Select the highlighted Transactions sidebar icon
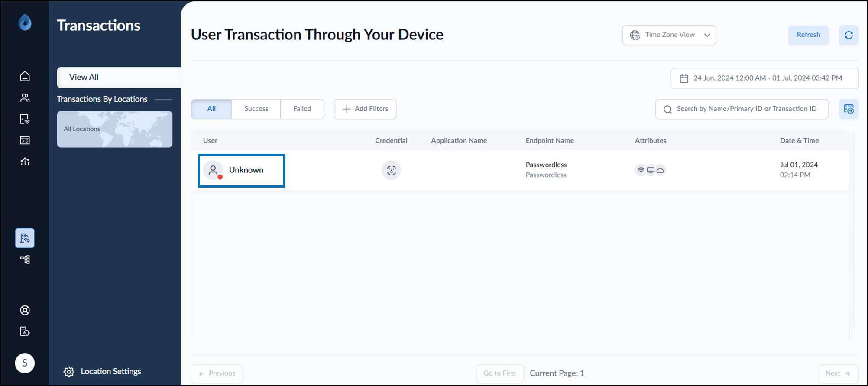The height and width of the screenshot is (386, 868). click(25, 238)
